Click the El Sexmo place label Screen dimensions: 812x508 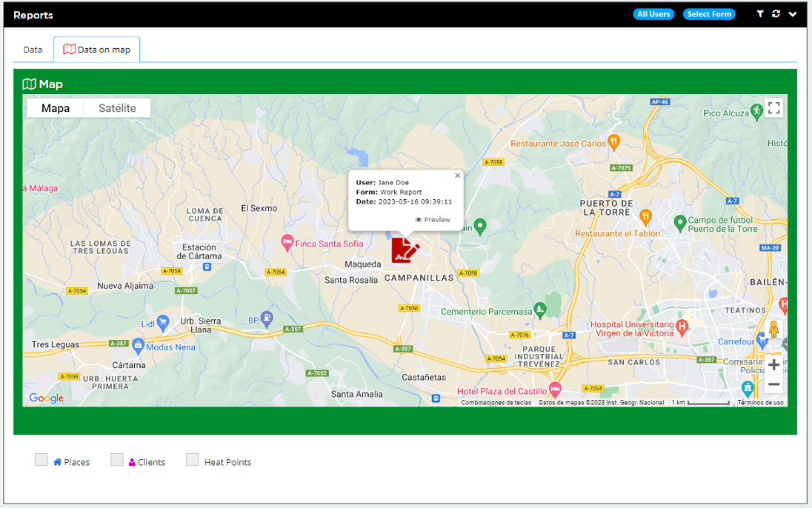pos(259,208)
